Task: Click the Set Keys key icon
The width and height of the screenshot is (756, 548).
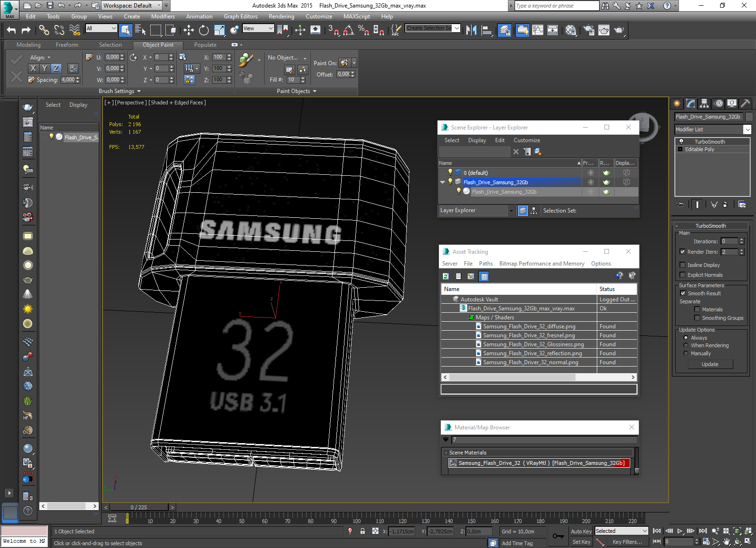Action: pos(558,536)
